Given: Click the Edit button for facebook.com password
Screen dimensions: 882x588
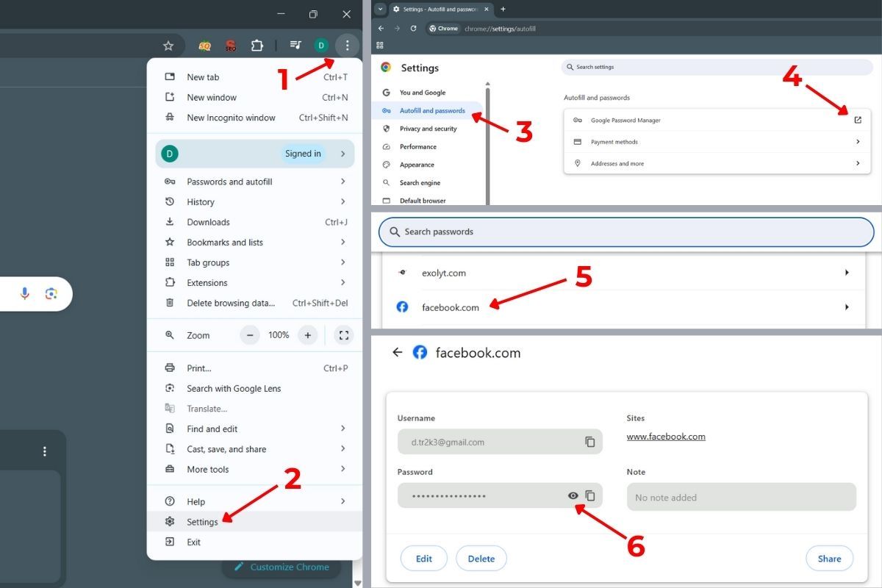Looking at the screenshot, I should coord(424,559).
